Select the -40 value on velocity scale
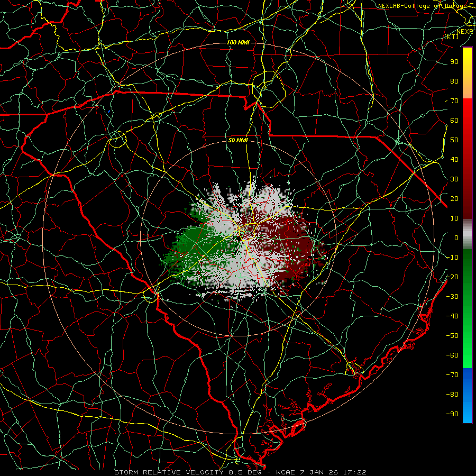 tap(452, 316)
